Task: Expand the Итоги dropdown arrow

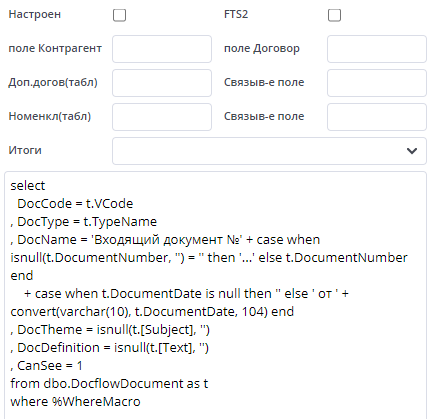Action: (x=412, y=151)
